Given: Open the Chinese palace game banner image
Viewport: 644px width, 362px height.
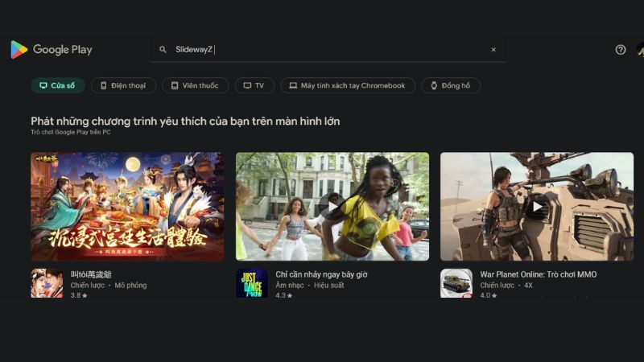Looking at the screenshot, I should [127, 207].
